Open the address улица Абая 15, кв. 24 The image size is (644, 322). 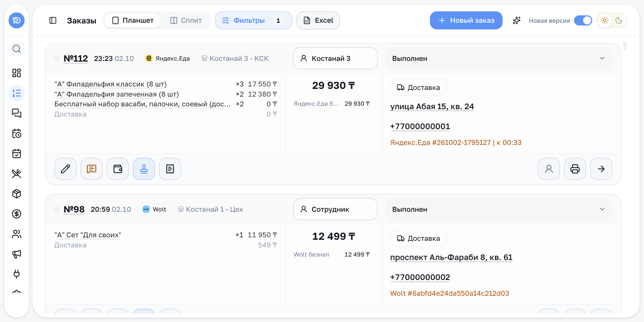[x=432, y=106]
